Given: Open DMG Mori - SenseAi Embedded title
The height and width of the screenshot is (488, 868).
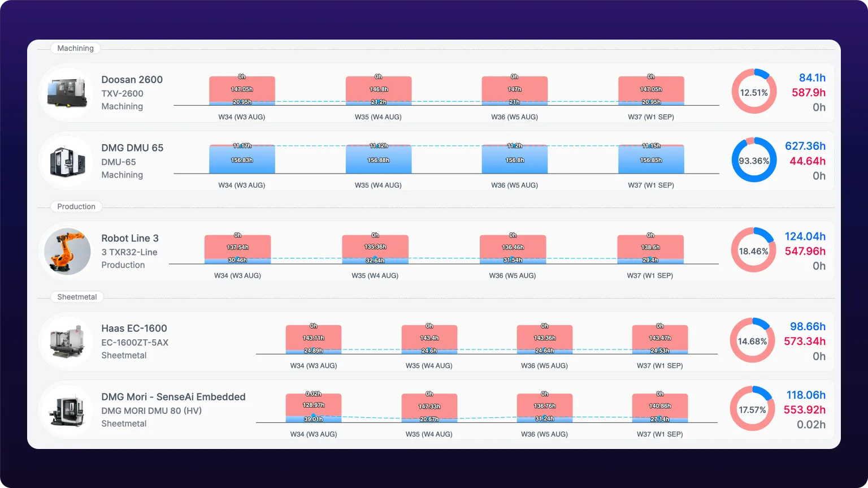Looking at the screenshot, I should pos(173,397).
